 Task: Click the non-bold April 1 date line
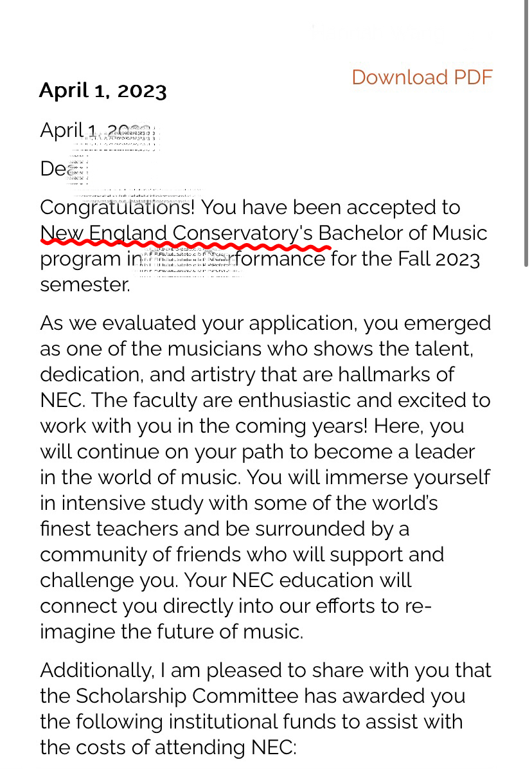click(x=98, y=131)
